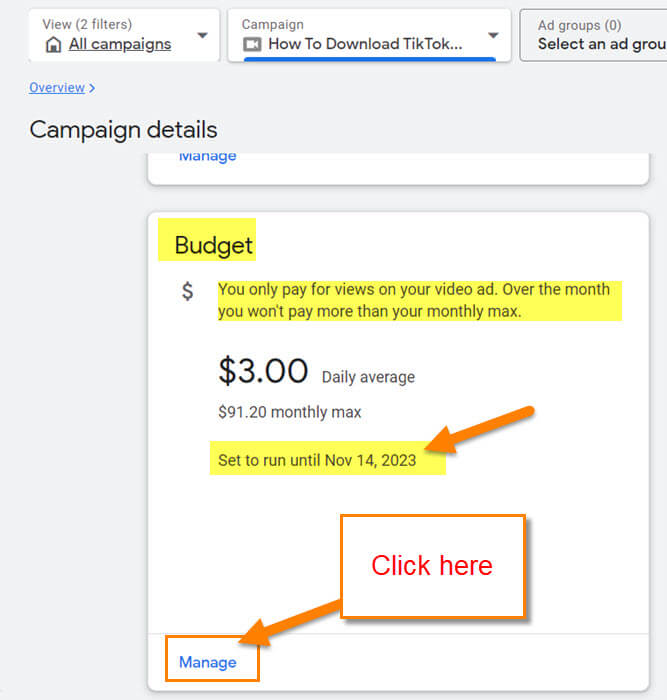The width and height of the screenshot is (667, 700).
Task: Click the video campaign icon
Action: click(252, 44)
